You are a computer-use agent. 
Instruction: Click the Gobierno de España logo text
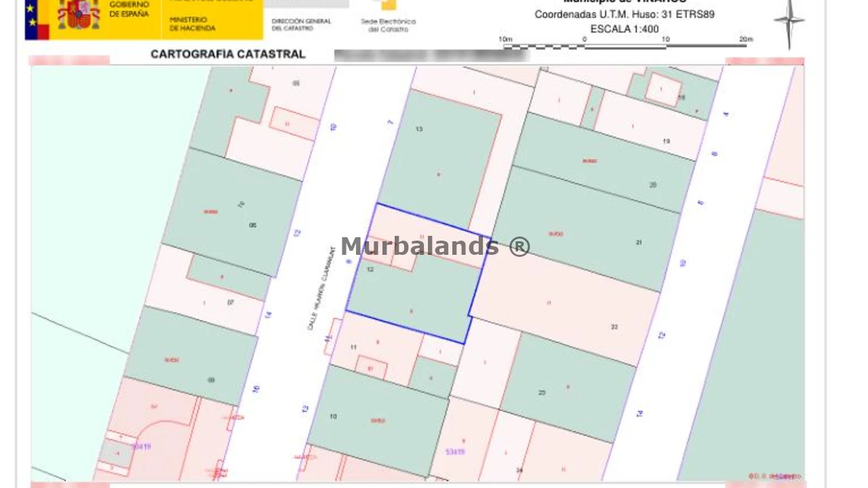coord(129,9)
